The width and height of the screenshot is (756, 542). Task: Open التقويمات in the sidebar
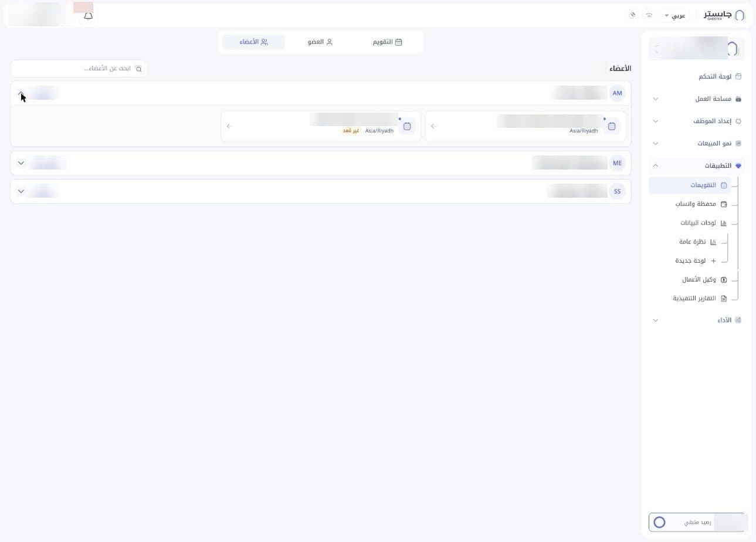pyautogui.click(x=690, y=185)
